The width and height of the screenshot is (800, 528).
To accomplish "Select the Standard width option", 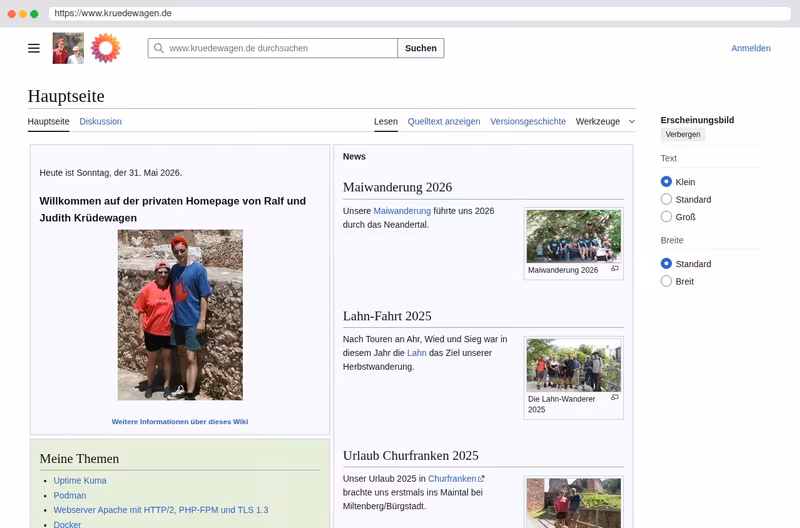I will tap(666, 263).
